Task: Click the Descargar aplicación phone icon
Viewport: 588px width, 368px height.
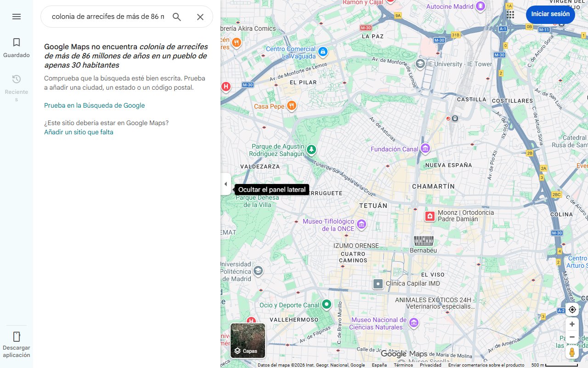Action: pos(16,337)
